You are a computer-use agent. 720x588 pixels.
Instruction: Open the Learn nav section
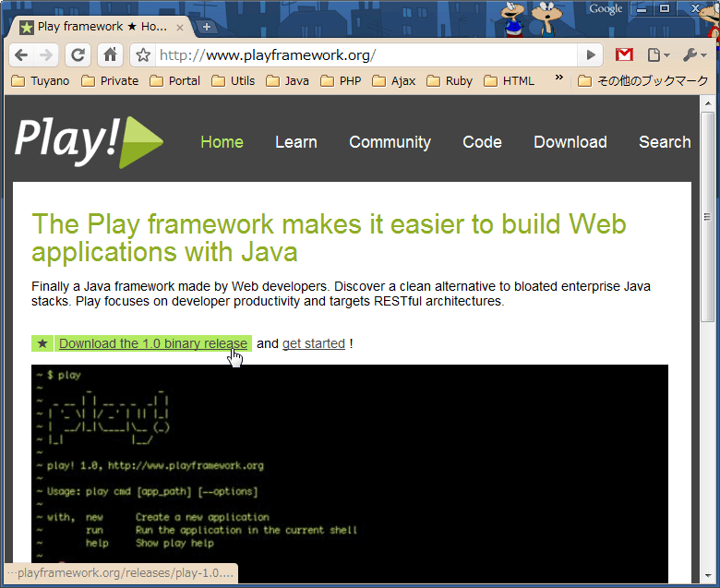[x=296, y=142]
